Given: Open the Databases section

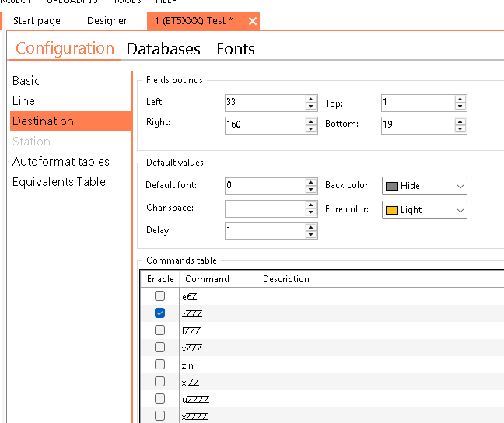Looking at the screenshot, I should point(163,49).
